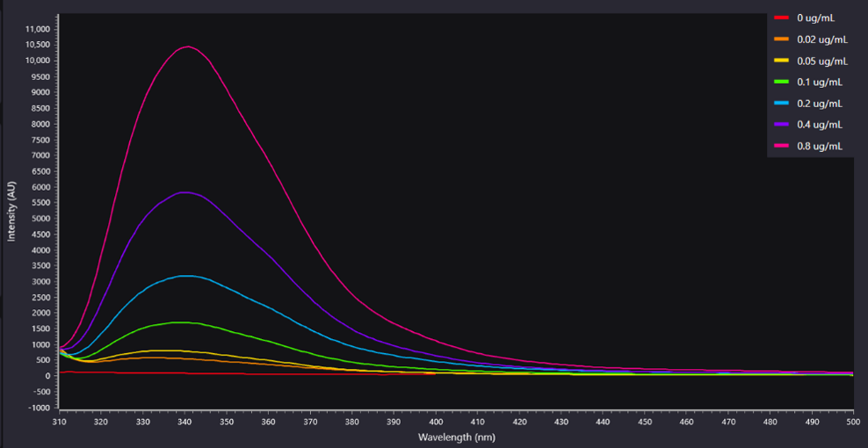Click the 5000 y-axis tick label
The width and height of the screenshot is (868, 448).
(x=42, y=218)
